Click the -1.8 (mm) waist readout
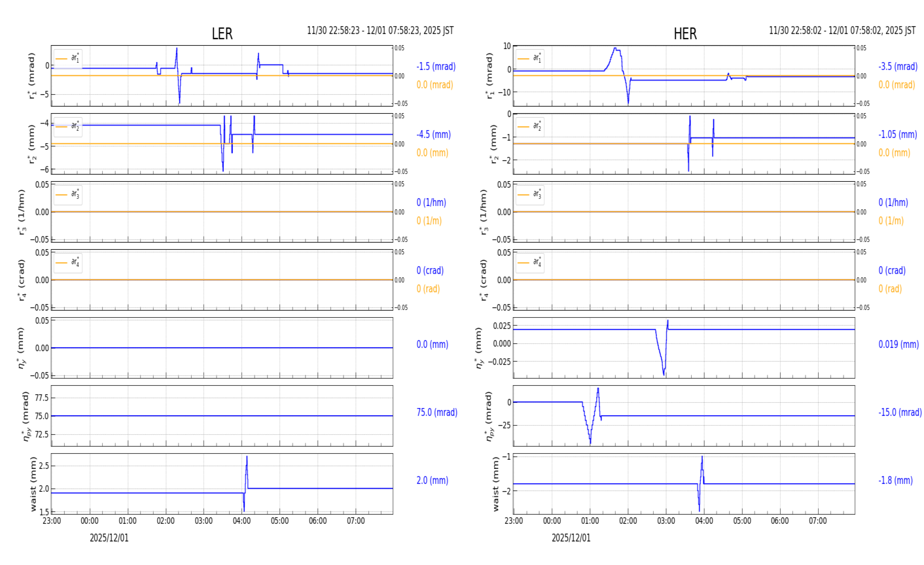Viewport: 924px width, 565px height. pos(895,481)
